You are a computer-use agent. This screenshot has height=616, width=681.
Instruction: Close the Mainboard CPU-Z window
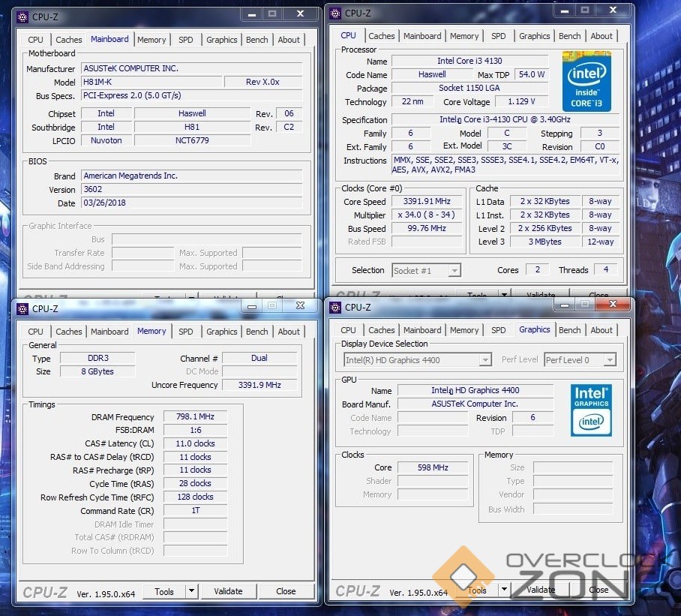click(x=300, y=14)
